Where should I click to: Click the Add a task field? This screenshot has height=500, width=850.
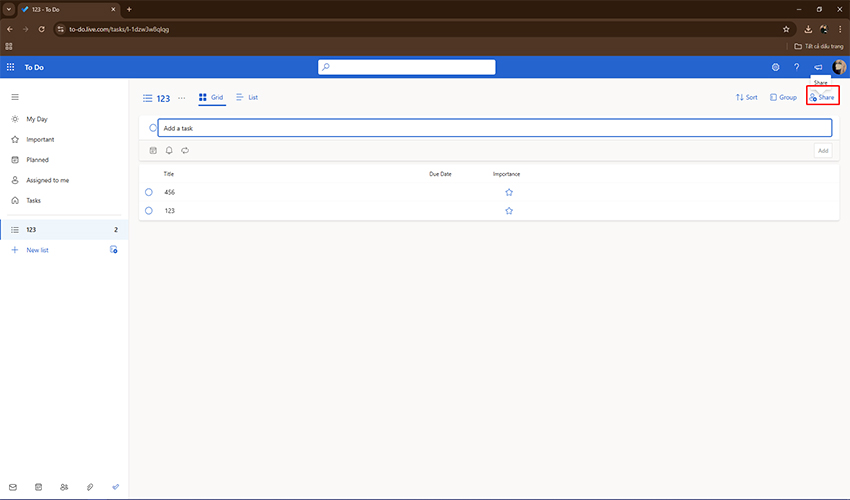click(x=494, y=128)
